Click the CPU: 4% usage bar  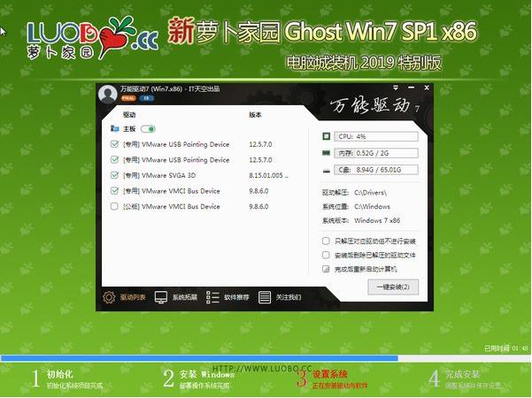click(x=376, y=136)
